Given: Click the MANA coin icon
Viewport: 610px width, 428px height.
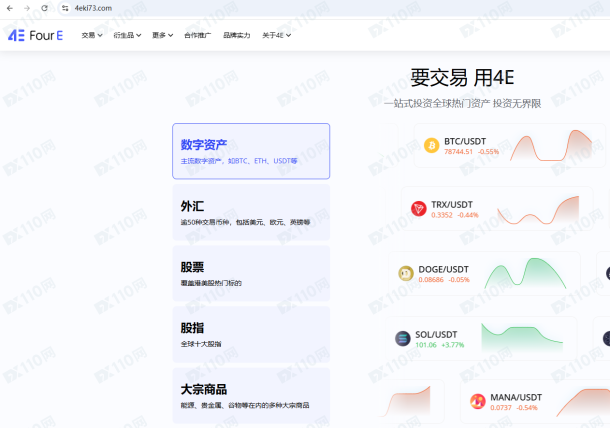Looking at the screenshot, I should tap(478, 401).
